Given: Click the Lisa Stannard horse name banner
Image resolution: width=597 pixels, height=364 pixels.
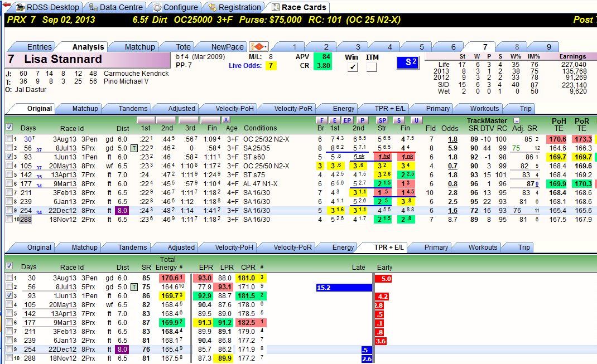Looking at the screenshot, I should click(88, 60).
